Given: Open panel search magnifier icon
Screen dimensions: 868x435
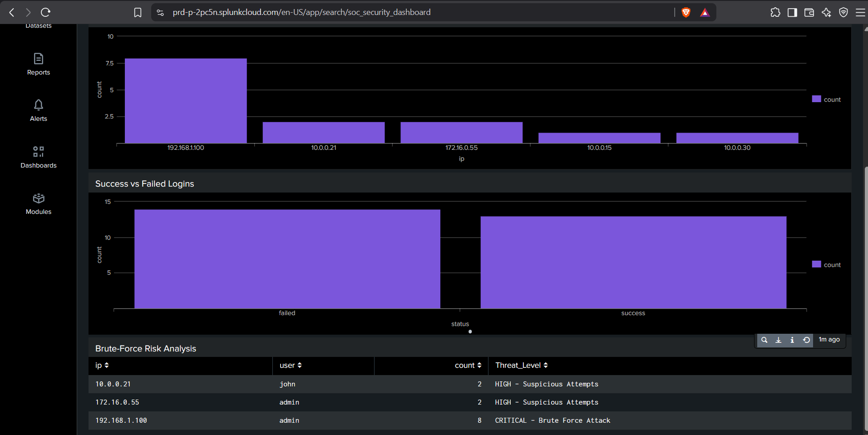Looking at the screenshot, I should click(x=764, y=340).
